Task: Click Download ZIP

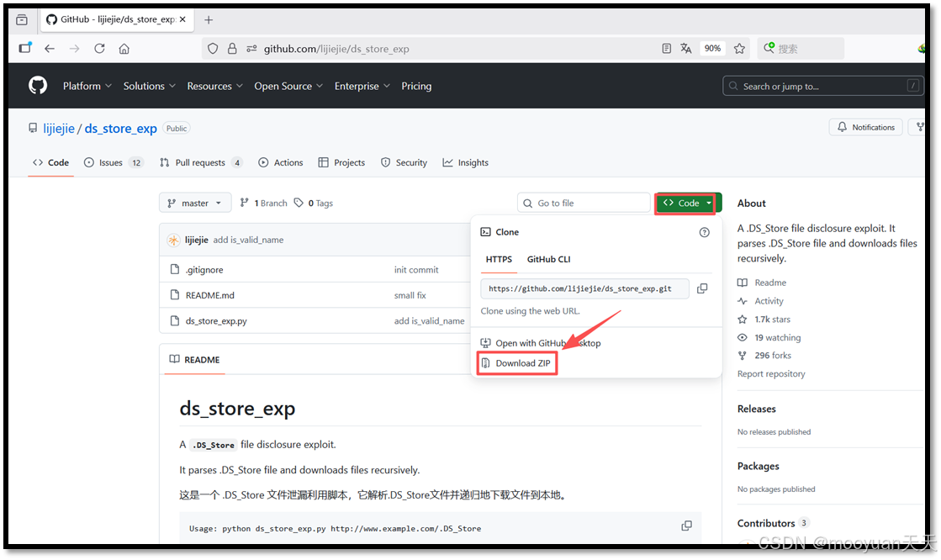Action: [x=516, y=362]
